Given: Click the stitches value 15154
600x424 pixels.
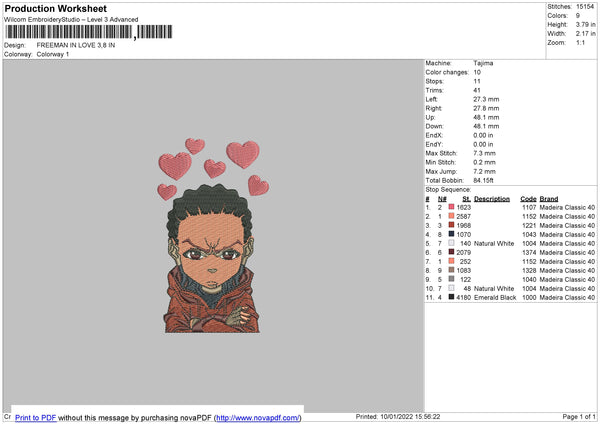Looking at the screenshot, I should (x=585, y=7).
